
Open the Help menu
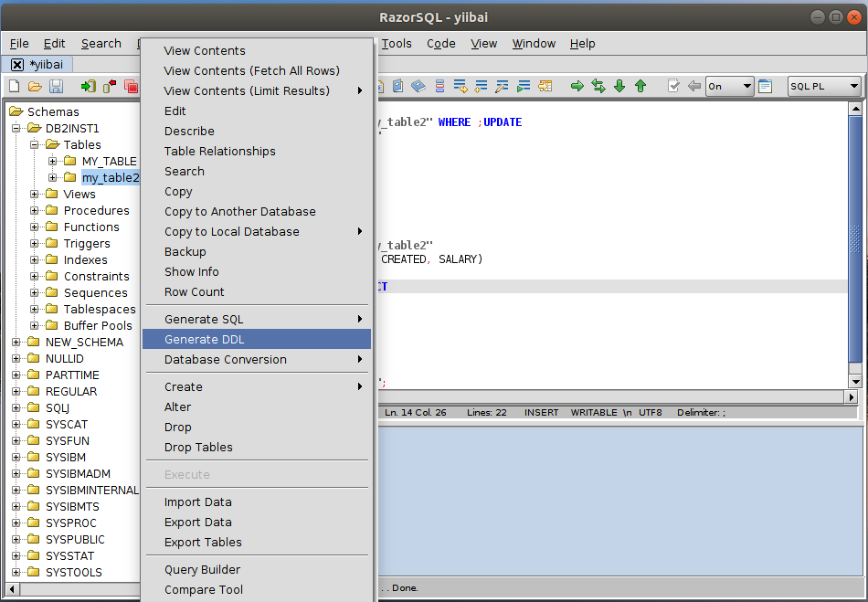point(582,44)
